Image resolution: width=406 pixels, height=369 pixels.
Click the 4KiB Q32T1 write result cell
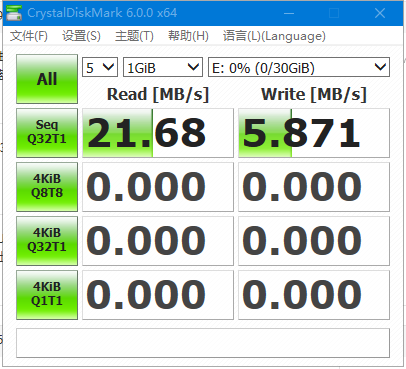(314, 241)
